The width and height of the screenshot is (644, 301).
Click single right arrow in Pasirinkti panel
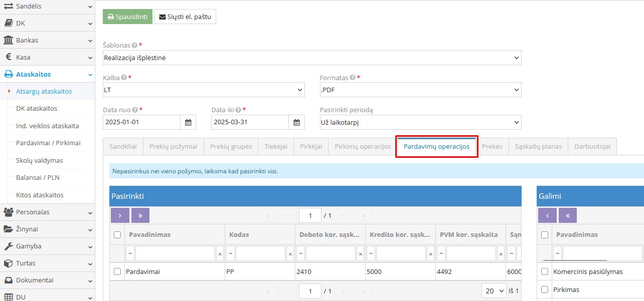tap(120, 215)
